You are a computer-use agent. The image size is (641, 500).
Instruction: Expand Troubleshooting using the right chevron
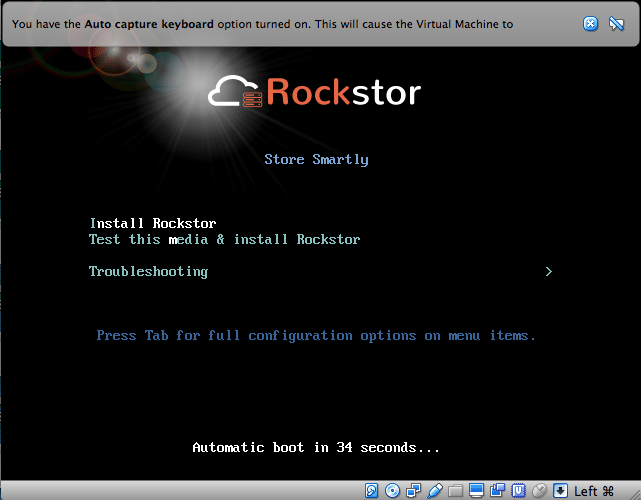(548, 271)
